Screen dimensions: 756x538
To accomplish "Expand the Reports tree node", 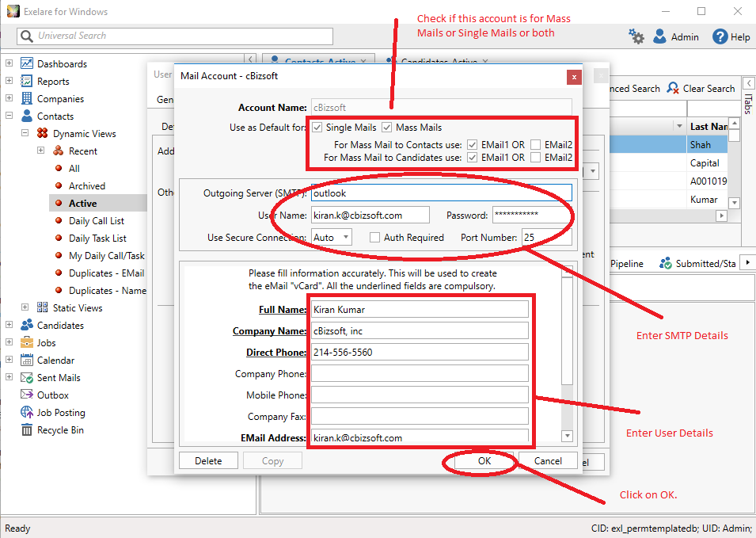I will point(9,81).
